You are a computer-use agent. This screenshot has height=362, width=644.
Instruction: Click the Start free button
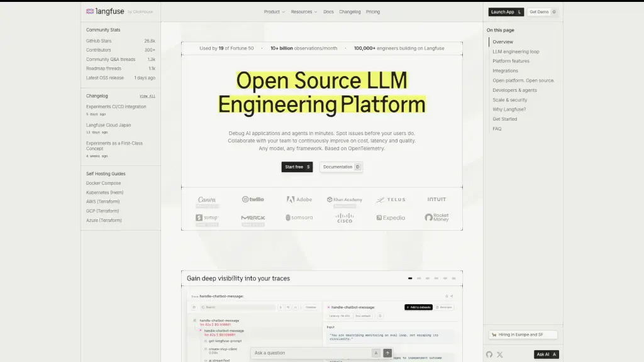pos(297,167)
